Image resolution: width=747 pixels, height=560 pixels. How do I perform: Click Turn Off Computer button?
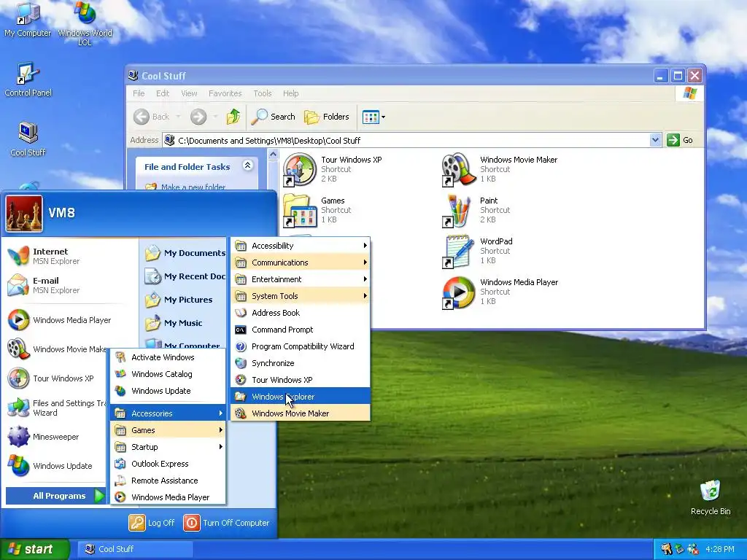coord(226,523)
